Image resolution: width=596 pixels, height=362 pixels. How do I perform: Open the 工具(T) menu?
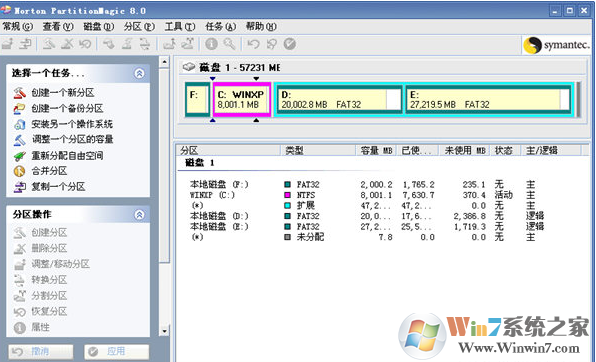[180, 26]
